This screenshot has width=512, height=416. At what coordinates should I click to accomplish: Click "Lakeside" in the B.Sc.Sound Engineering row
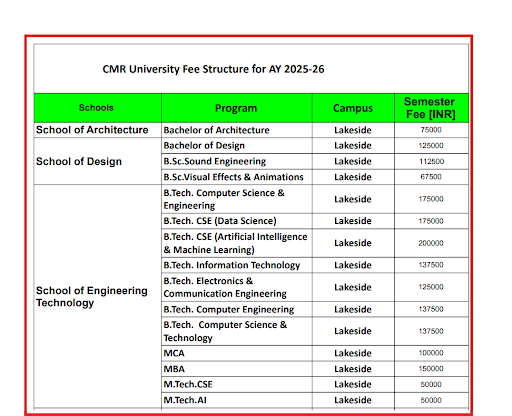tap(353, 161)
